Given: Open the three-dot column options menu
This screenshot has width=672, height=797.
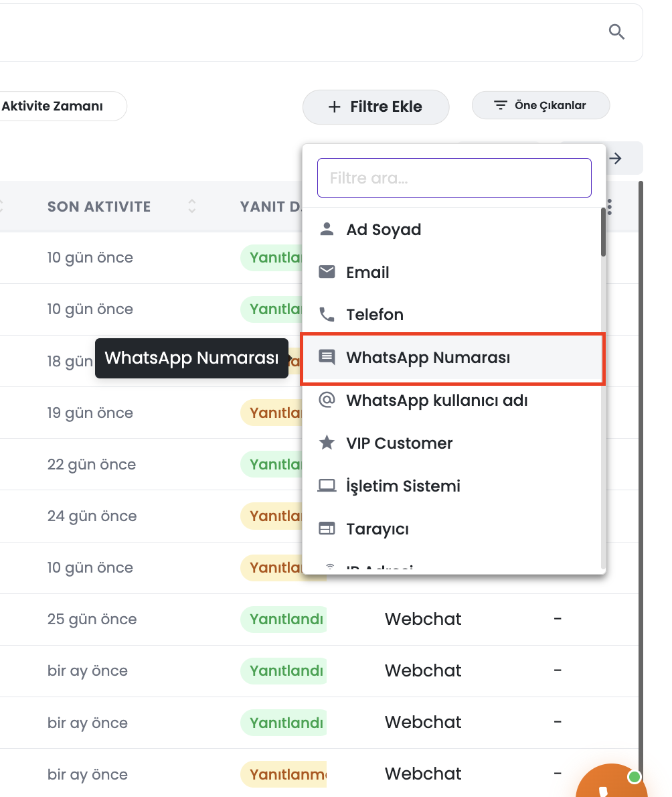Looking at the screenshot, I should click(x=609, y=207).
